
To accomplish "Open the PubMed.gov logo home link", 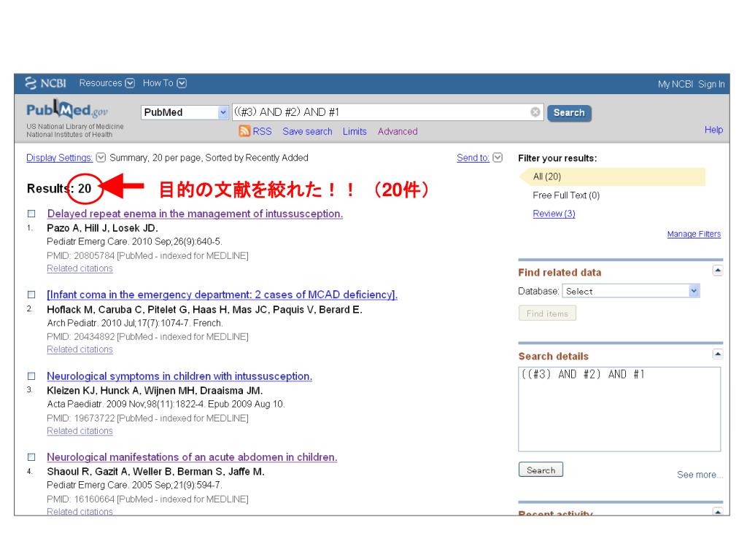I will click(x=67, y=111).
